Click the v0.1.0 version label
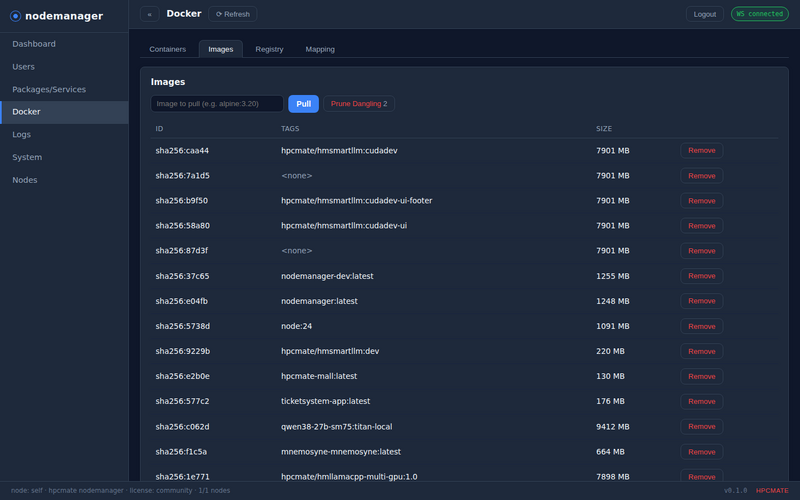The image size is (800, 500). pos(735,490)
